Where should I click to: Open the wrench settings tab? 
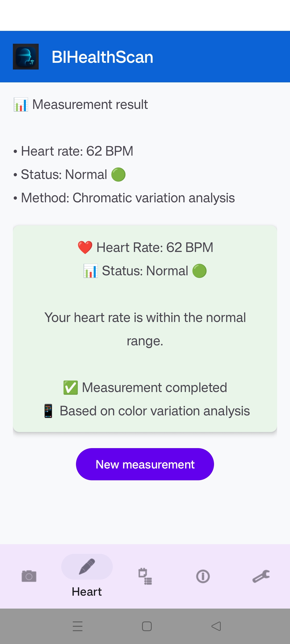(261, 576)
